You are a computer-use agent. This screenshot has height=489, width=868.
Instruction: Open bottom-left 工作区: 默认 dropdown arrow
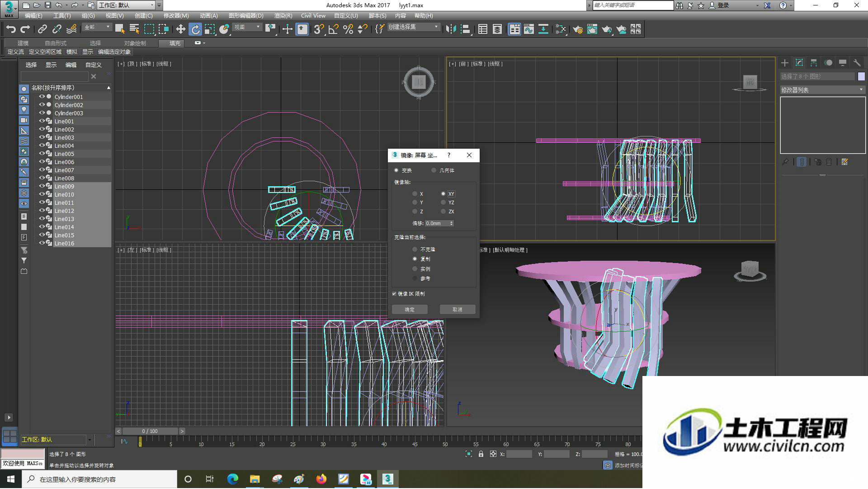click(90, 440)
